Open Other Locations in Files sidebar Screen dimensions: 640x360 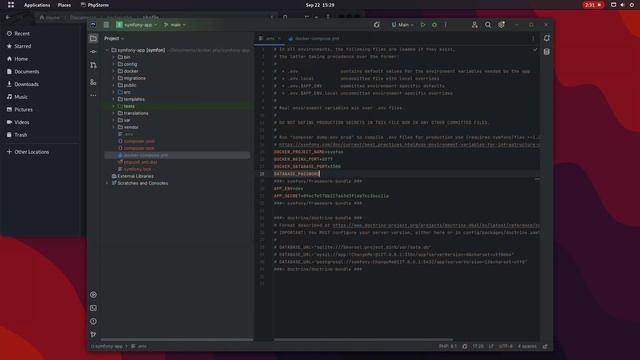[x=31, y=152]
